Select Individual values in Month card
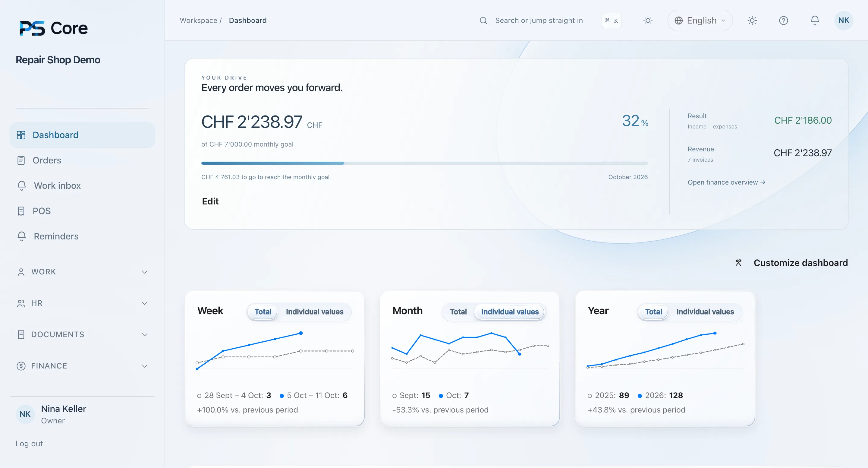 click(509, 311)
